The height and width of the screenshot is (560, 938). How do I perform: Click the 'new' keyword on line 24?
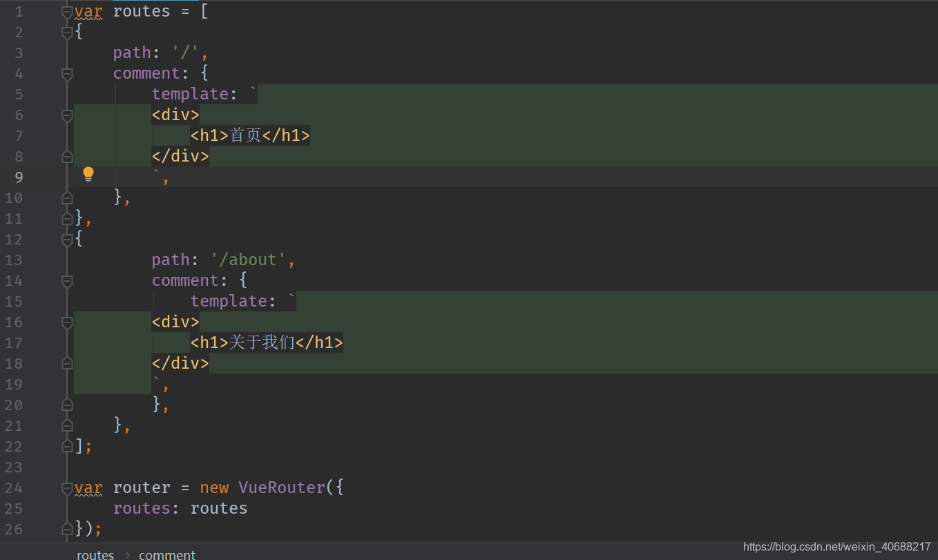coord(214,488)
